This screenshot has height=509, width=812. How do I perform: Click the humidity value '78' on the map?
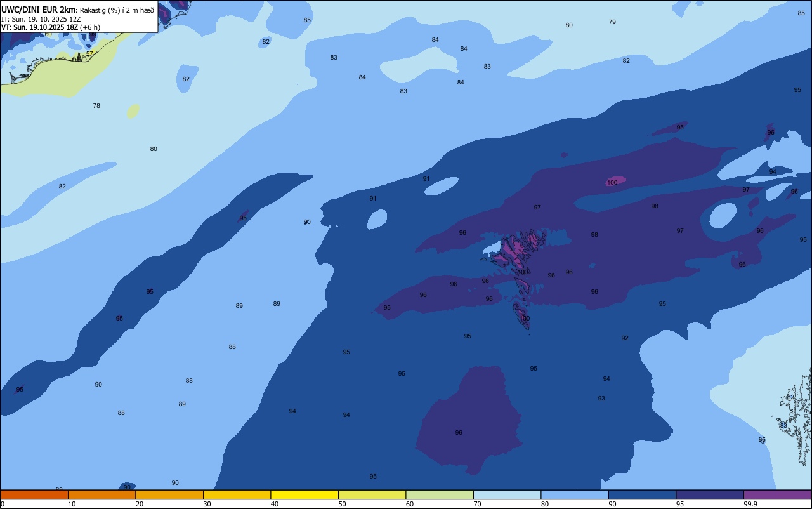click(x=96, y=105)
